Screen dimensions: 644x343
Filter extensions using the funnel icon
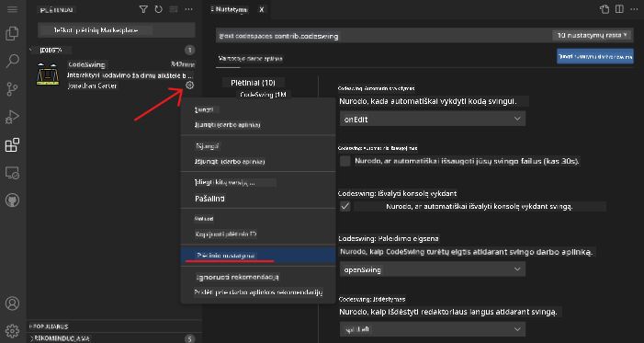pos(143,9)
